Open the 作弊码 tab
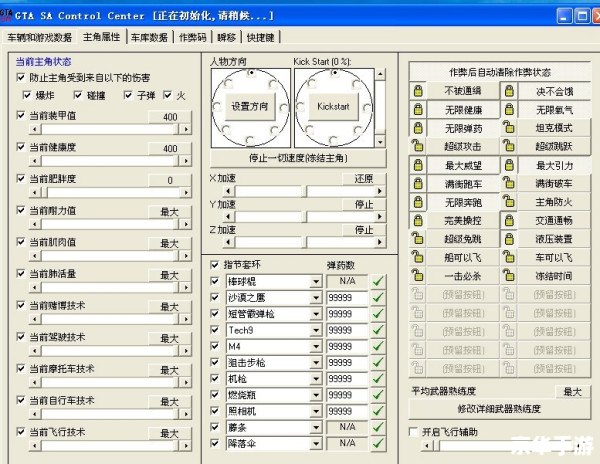 (192, 37)
